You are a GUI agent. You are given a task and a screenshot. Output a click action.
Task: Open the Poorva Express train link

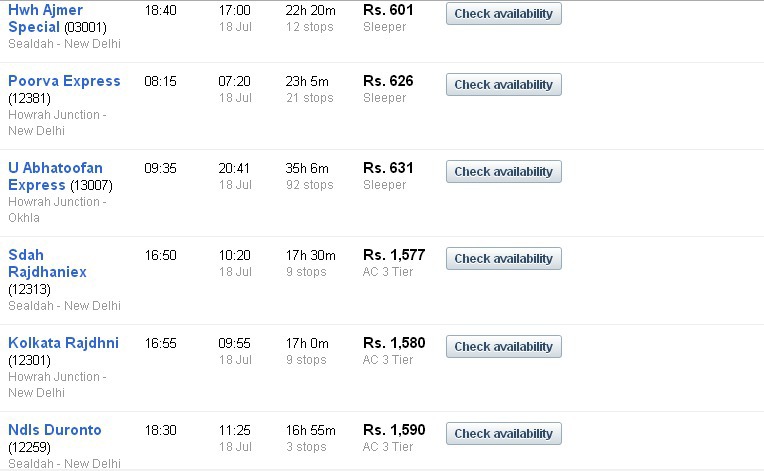pyautogui.click(x=64, y=81)
